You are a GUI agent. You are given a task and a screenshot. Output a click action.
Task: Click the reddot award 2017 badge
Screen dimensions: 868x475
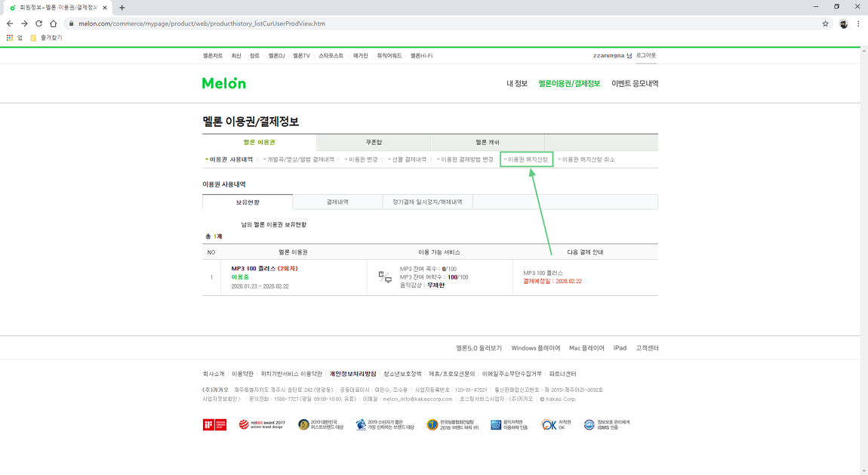(262, 424)
